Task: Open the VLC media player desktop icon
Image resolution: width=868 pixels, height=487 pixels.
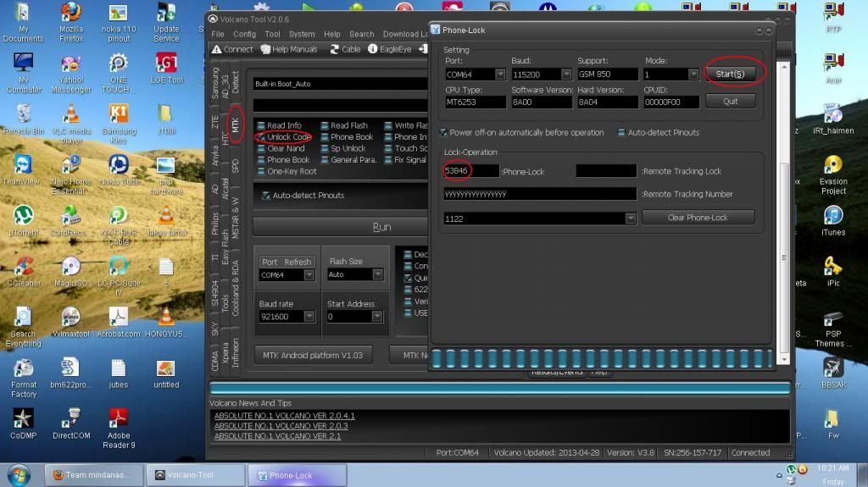Action: [71, 114]
